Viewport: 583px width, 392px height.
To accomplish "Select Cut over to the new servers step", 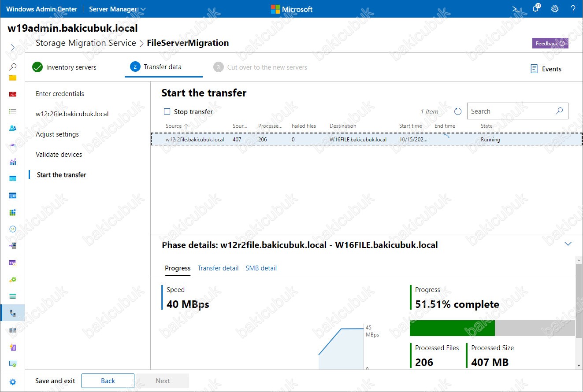I will click(x=260, y=67).
